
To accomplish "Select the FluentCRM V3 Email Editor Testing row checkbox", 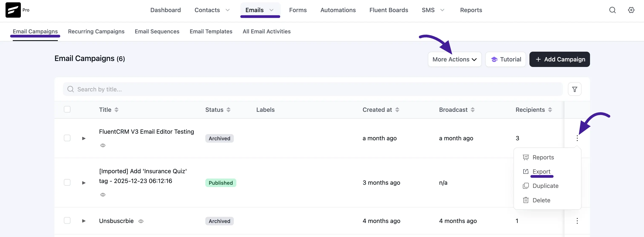I will pyautogui.click(x=67, y=138).
